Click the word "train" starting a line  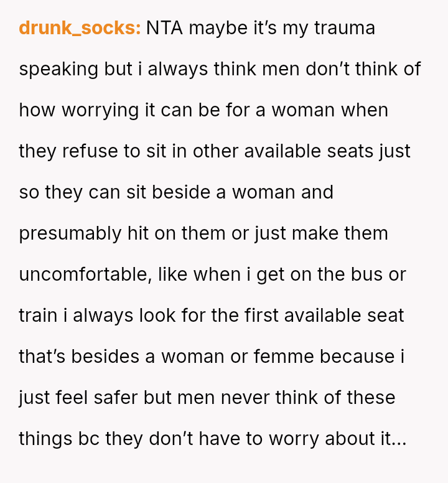(x=39, y=316)
